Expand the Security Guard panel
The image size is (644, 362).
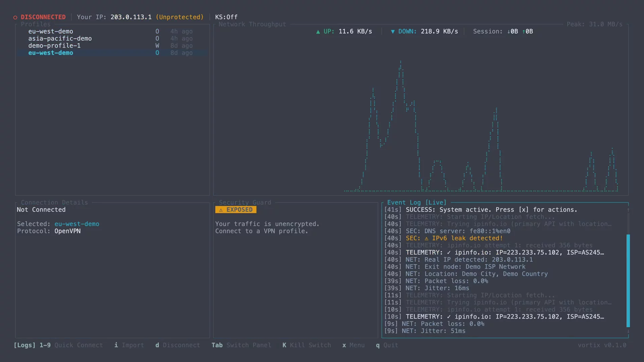(245, 202)
